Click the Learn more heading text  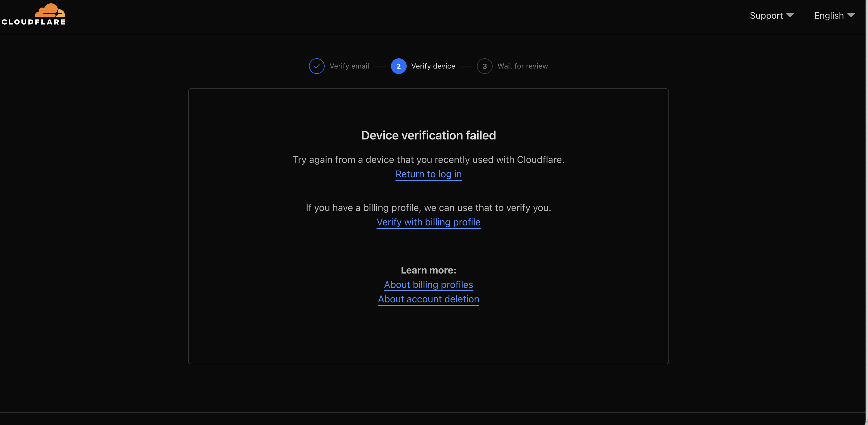click(x=428, y=270)
